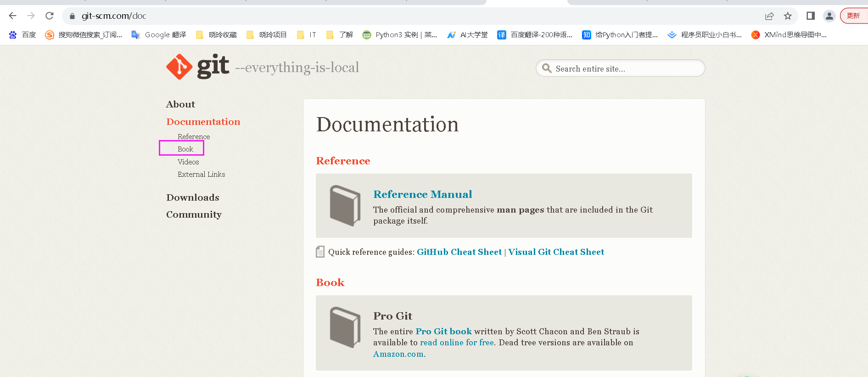Go to Book in the sidebar
The height and width of the screenshot is (377, 868).
(185, 149)
